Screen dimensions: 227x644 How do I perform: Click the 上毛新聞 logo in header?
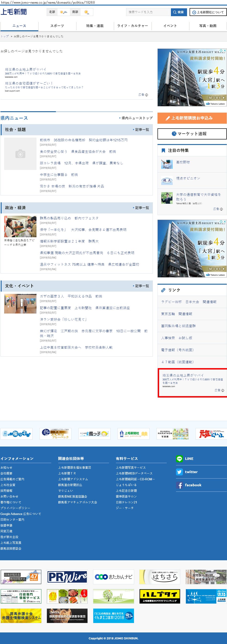[x=14, y=12]
